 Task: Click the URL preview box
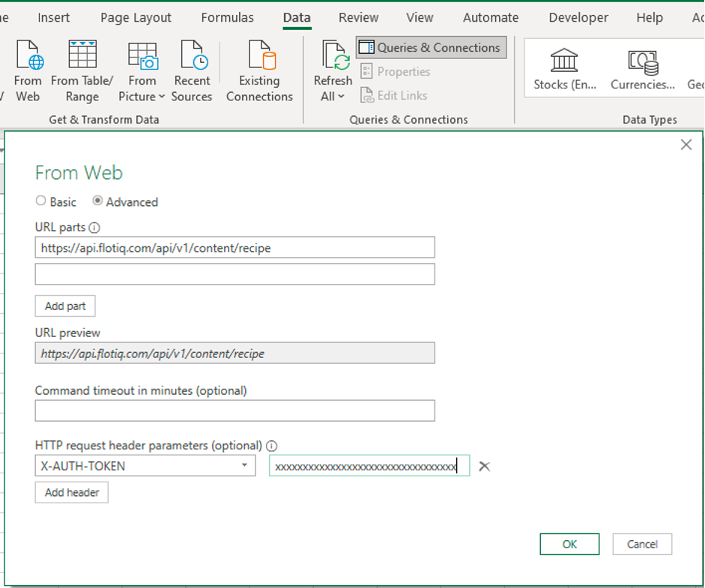click(x=235, y=354)
